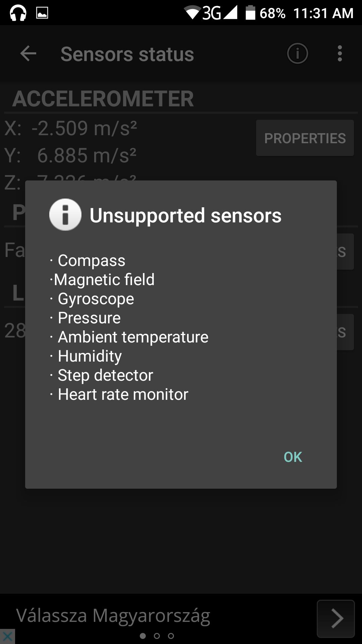The height and width of the screenshot is (644, 362).
Task: Open ad via the arrow chevron
Action: point(336,619)
